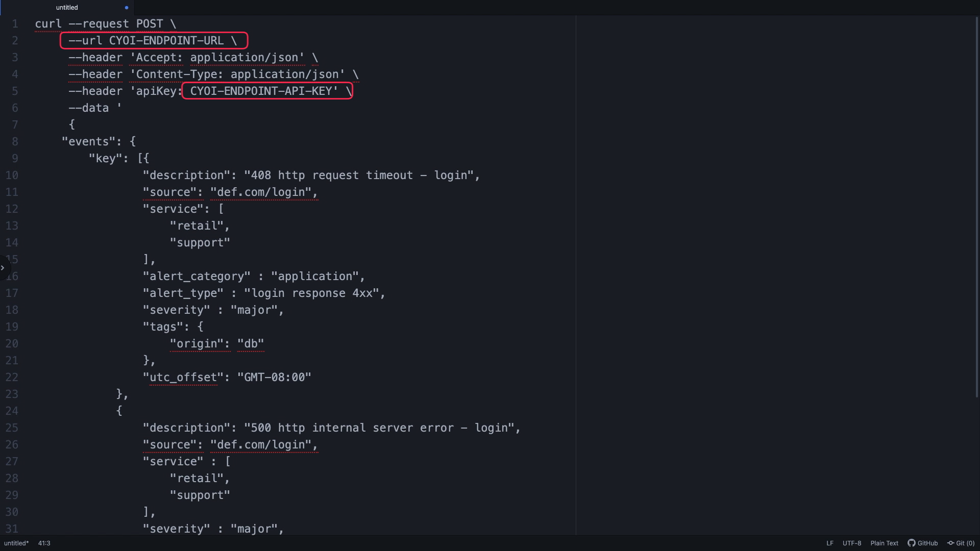Screen dimensions: 980x551
Task: Click the "def.com/login" value on line 11
Action: 261,192
